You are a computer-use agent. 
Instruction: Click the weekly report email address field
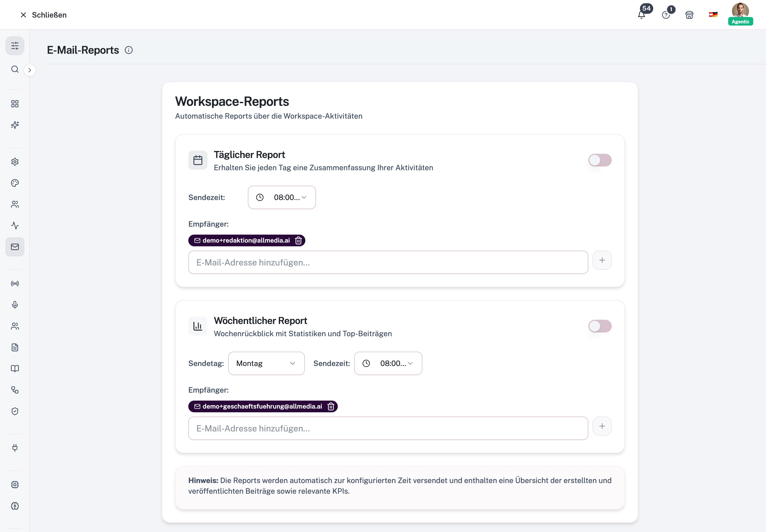(x=388, y=428)
